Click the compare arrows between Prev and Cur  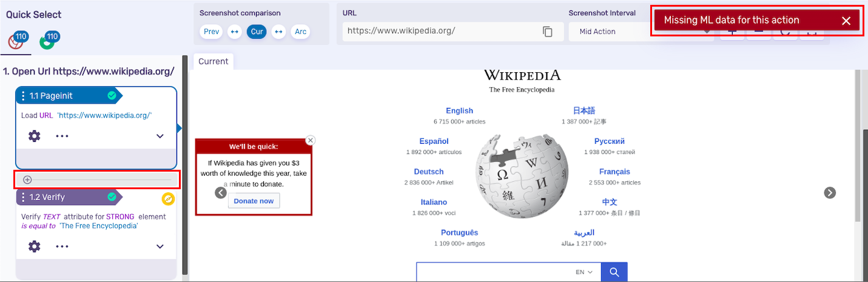click(235, 32)
